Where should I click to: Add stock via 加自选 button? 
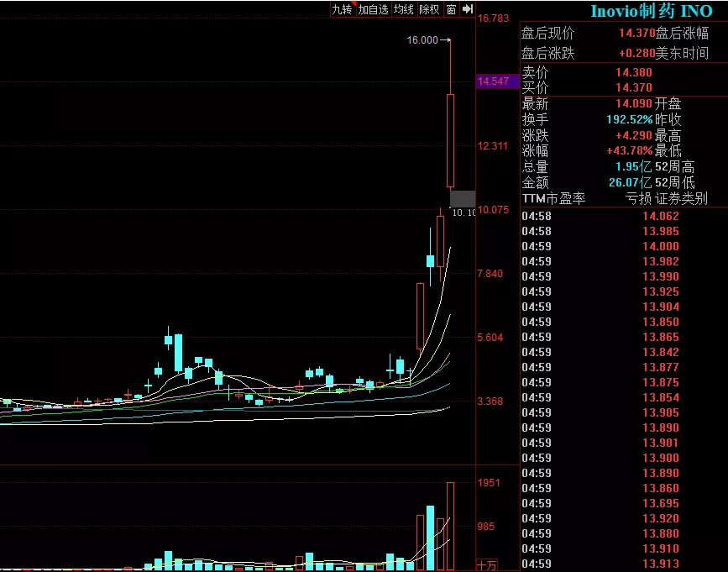(x=373, y=9)
